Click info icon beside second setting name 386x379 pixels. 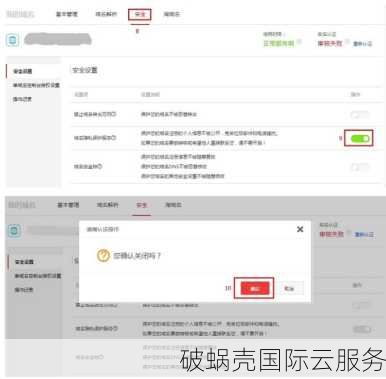[x=114, y=137]
